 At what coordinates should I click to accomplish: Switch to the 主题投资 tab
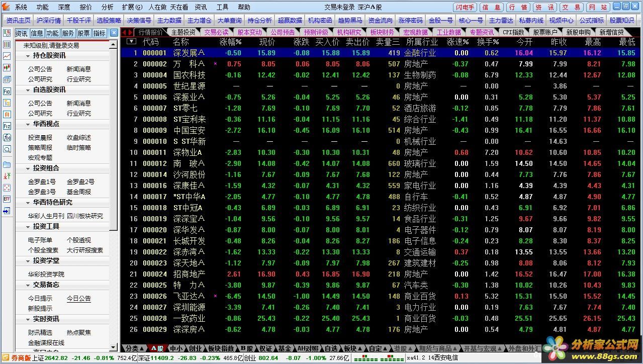tap(183, 32)
